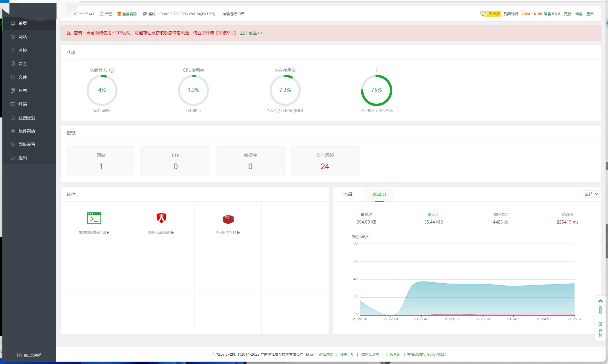Click the 正版查询 footer link
The height and width of the screenshot is (364, 608).
coord(393,354)
